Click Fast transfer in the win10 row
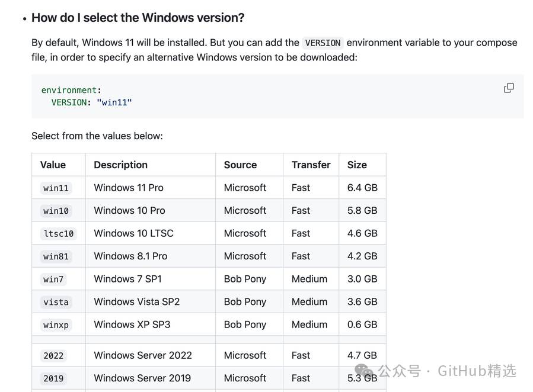The height and width of the screenshot is (392, 533). [x=301, y=210]
